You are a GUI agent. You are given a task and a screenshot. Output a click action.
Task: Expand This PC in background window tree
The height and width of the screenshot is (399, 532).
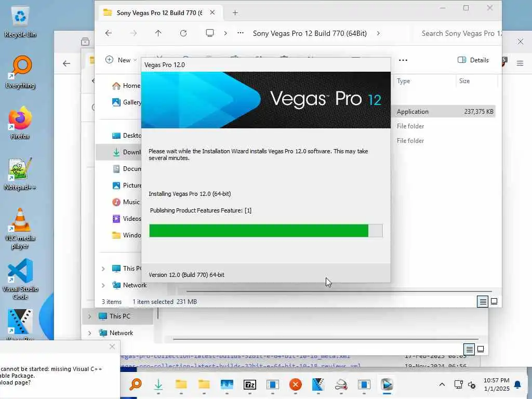pos(89,316)
